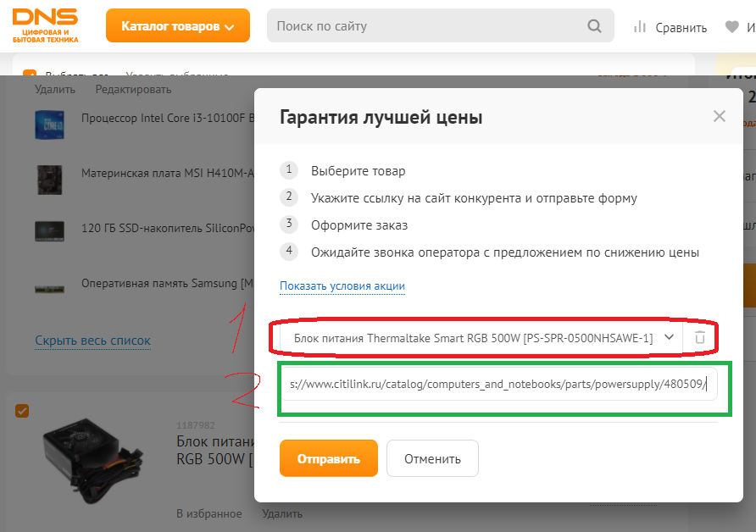Click the power supply product image
This screenshot has height=532, width=756.
coord(93,461)
